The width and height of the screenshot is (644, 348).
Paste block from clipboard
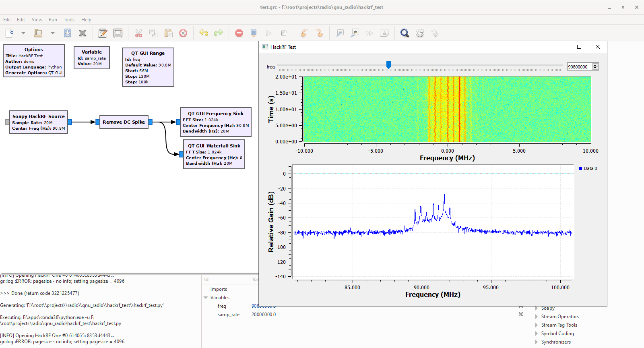click(x=168, y=33)
